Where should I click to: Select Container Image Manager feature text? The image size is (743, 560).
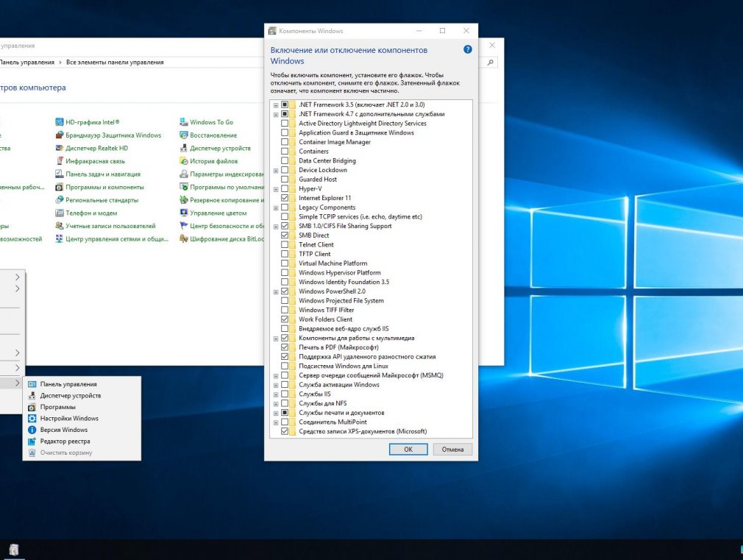pos(335,142)
